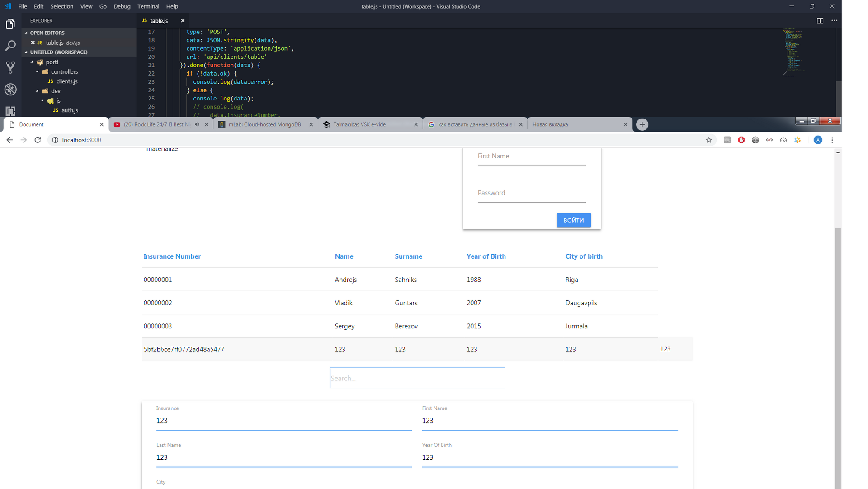This screenshot has width=868, height=489.
Task: Click the gear extension icon in Chrome toolbar
Action: (755, 140)
